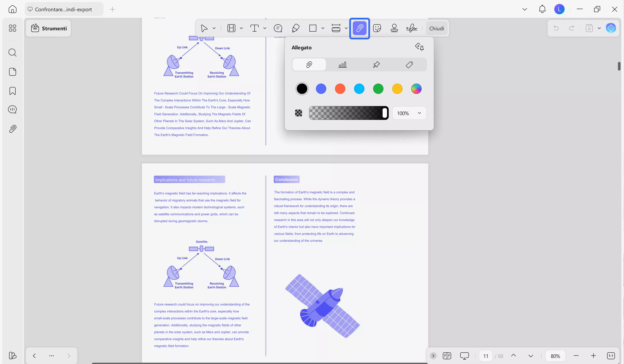
Task: Choose the paperclip attachment icon style
Action: tap(309, 65)
